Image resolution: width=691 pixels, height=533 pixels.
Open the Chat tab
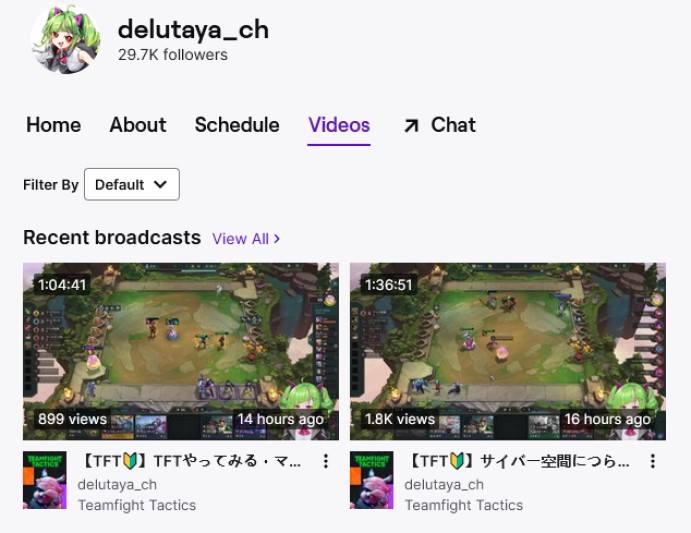coord(453,125)
